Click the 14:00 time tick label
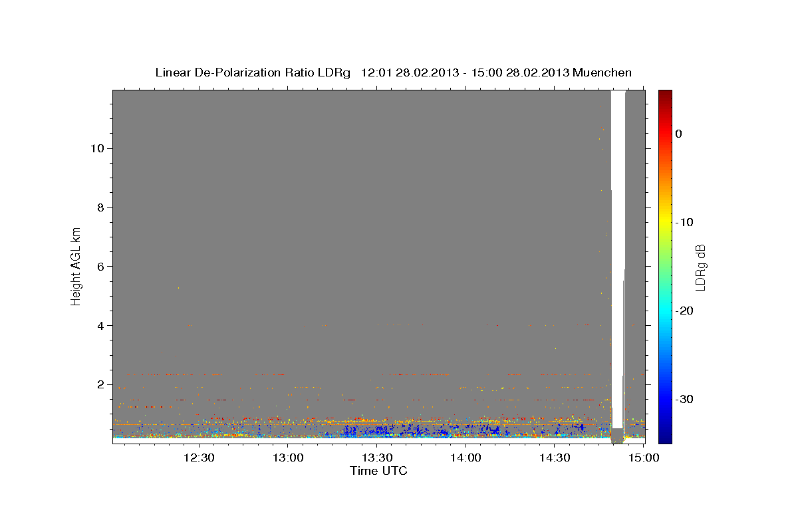The width and height of the screenshot is (798, 532). coord(465,458)
